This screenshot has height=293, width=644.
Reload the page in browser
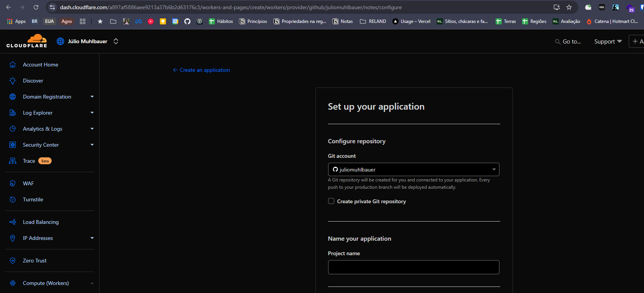[x=36, y=7]
